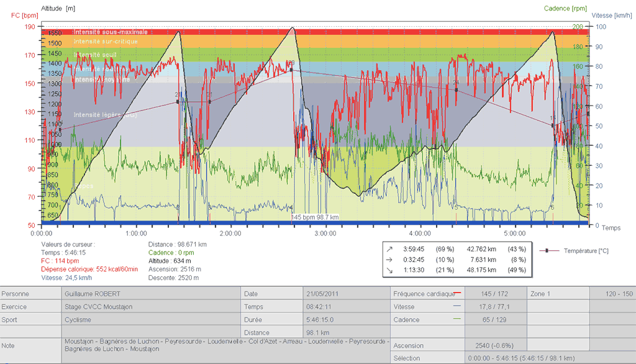This screenshot has height=364, width=636.
Task: Select the descending arrow in the summary box
Action: coord(389,270)
